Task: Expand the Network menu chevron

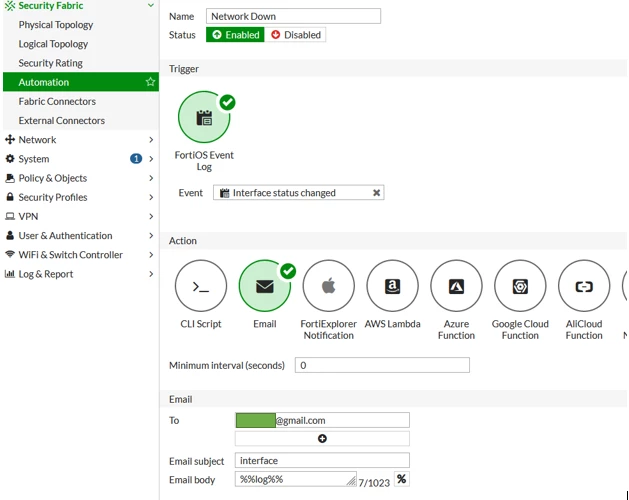Action: pos(151,140)
